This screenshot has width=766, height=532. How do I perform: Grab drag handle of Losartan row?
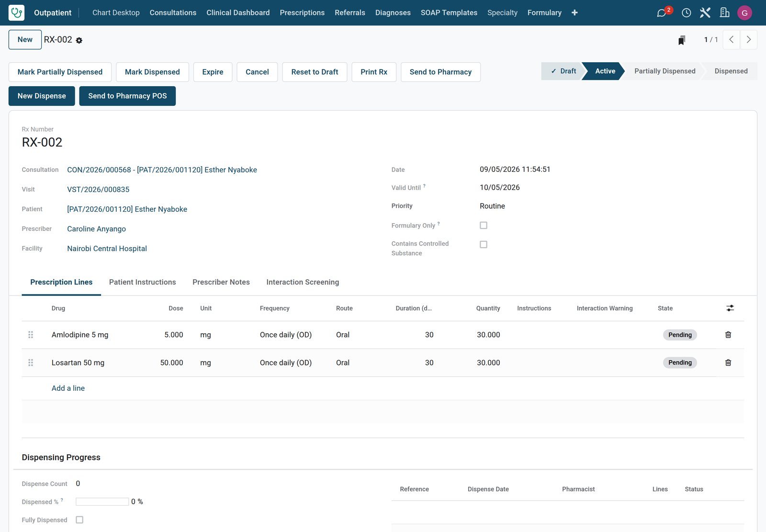(31, 362)
